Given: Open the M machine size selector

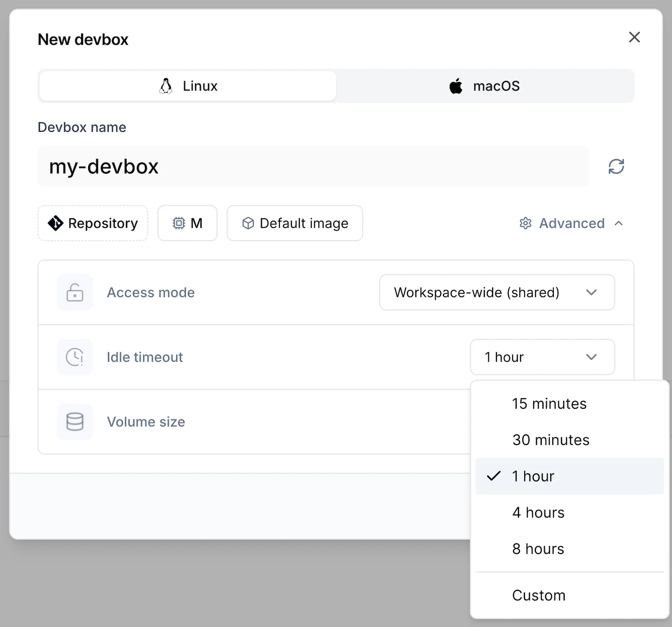Looking at the screenshot, I should [187, 223].
